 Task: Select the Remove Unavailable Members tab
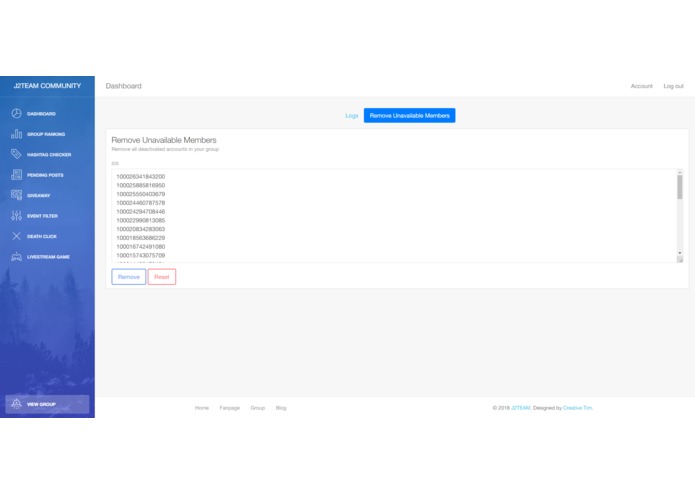(410, 116)
